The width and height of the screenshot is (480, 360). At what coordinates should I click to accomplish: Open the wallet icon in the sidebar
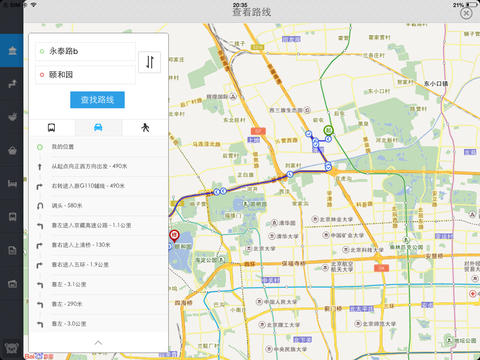12,284
